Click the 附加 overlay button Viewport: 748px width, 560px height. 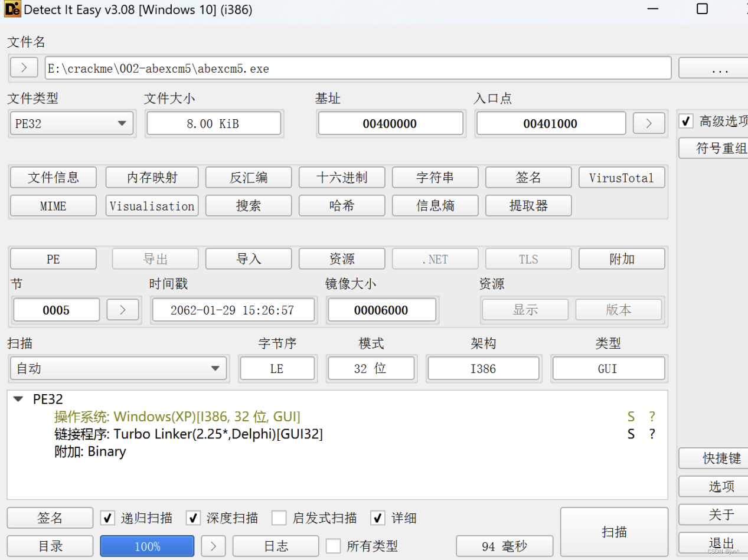coord(622,258)
